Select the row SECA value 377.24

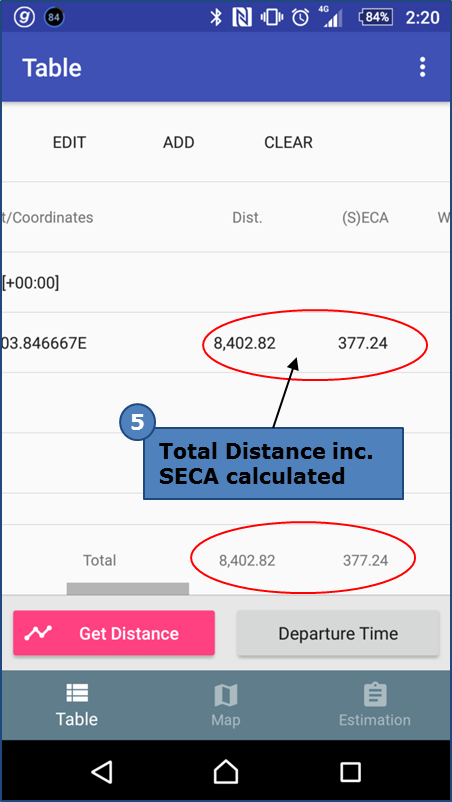(x=363, y=344)
